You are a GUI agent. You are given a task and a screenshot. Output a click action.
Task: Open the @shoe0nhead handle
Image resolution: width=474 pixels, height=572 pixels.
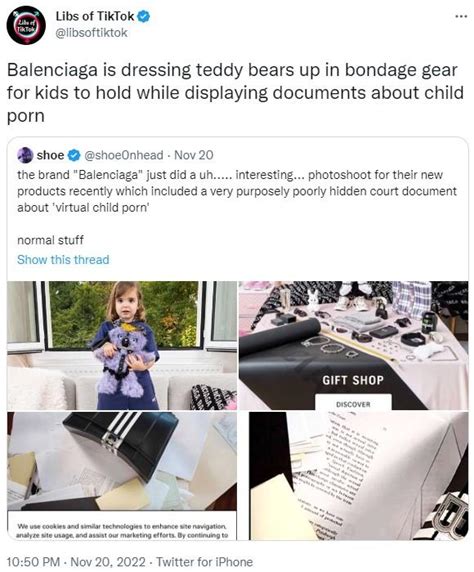tap(124, 155)
